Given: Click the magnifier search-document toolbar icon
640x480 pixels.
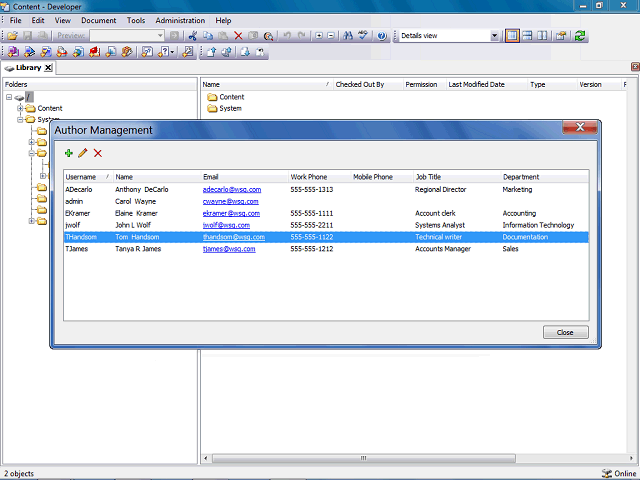Looking at the screenshot, I should tap(268, 36).
